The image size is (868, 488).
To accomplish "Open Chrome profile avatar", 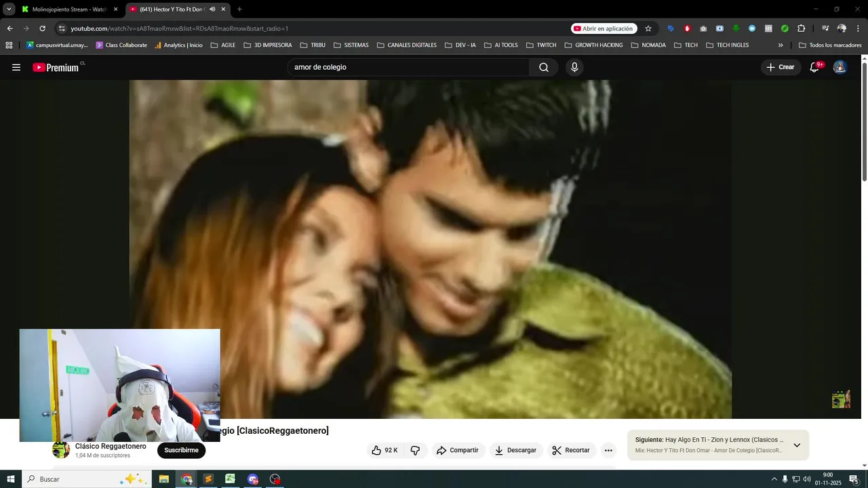I will click(842, 28).
